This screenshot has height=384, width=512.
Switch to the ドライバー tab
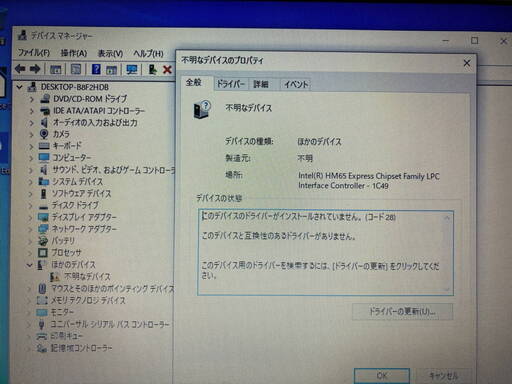(231, 84)
